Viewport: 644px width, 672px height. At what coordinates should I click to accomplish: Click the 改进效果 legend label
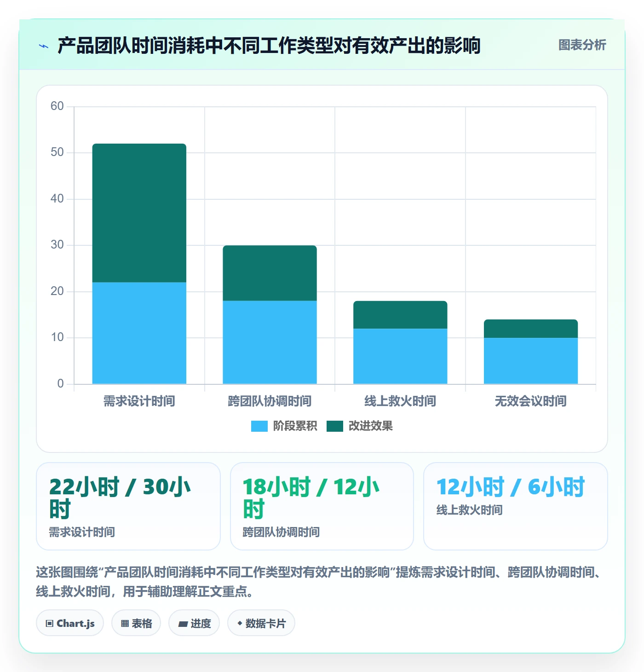370,426
